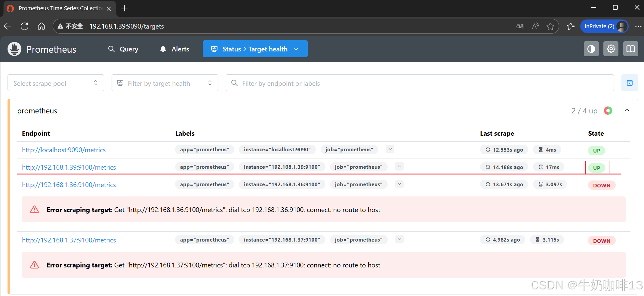The height and width of the screenshot is (296, 644).
Task: Click the 3.097s scrape duration badge
Action: (550, 184)
